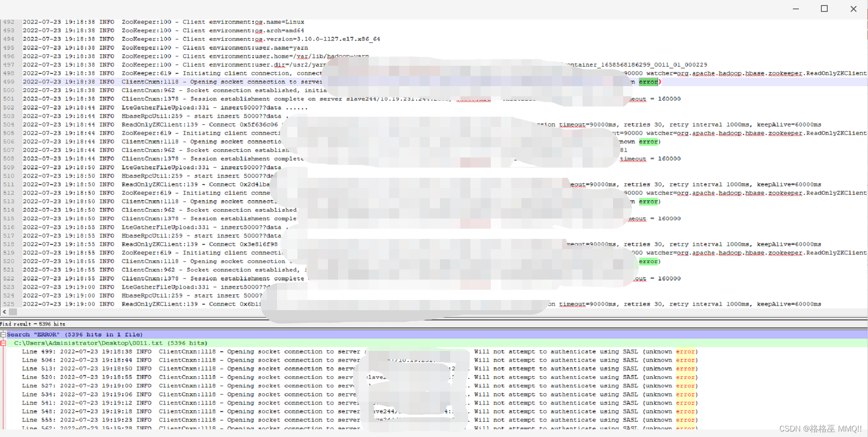Click "os.name=Linux" text on line 492

pos(280,22)
